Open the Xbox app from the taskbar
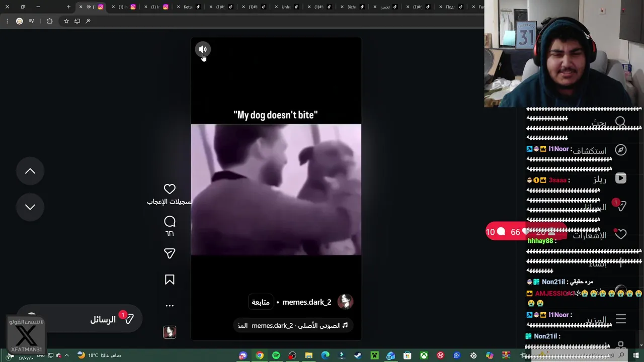644x362 pixels. (x=424, y=355)
